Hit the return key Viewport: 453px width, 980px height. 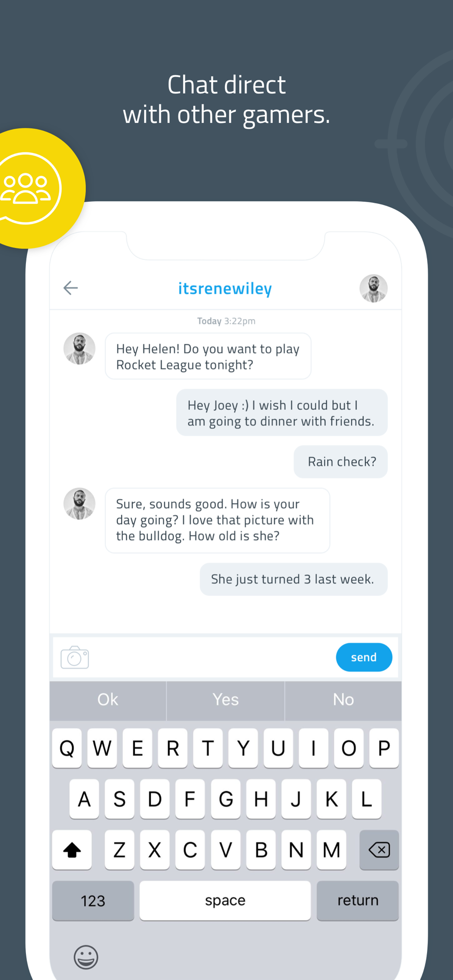click(357, 901)
